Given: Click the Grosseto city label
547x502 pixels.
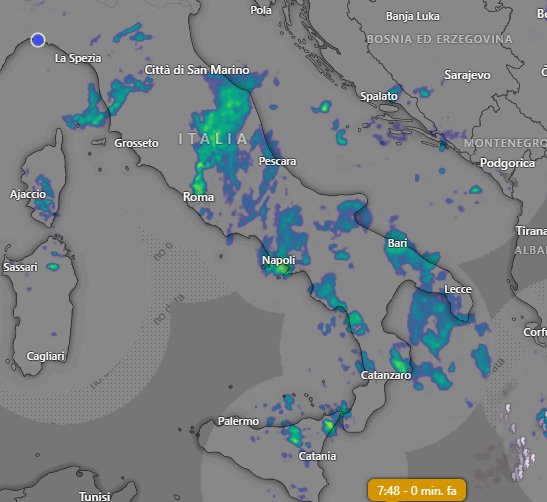Looking at the screenshot, I should [136, 143].
